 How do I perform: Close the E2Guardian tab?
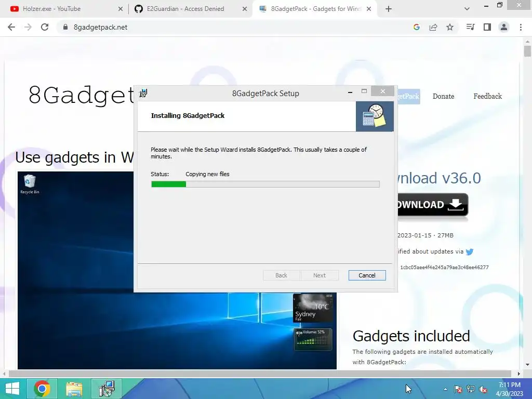tap(245, 9)
